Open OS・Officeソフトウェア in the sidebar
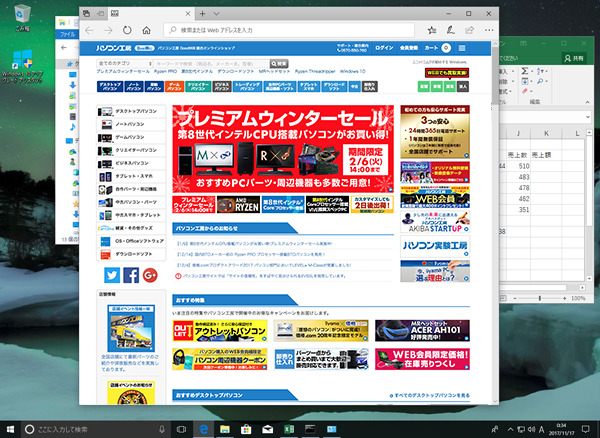Screen dimensions: 600x438 131,241
